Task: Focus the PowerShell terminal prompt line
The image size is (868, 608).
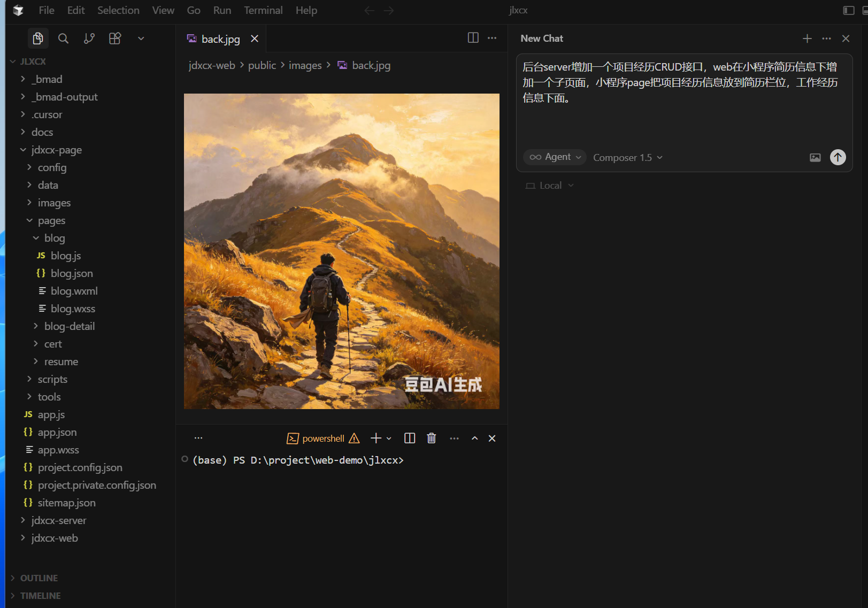Action: pyautogui.click(x=298, y=460)
